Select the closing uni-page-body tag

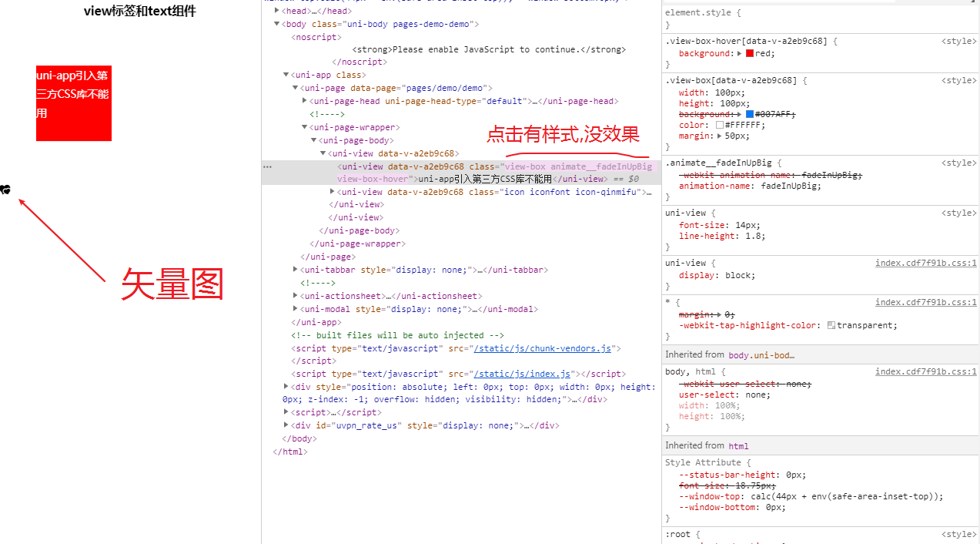(x=360, y=230)
